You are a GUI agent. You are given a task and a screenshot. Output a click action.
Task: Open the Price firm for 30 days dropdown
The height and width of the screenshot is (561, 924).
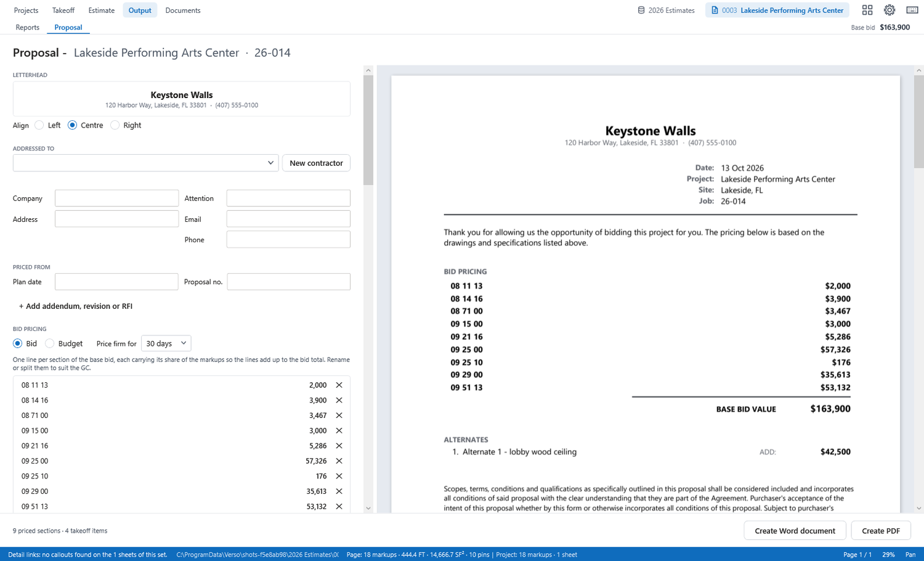[166, 343]
